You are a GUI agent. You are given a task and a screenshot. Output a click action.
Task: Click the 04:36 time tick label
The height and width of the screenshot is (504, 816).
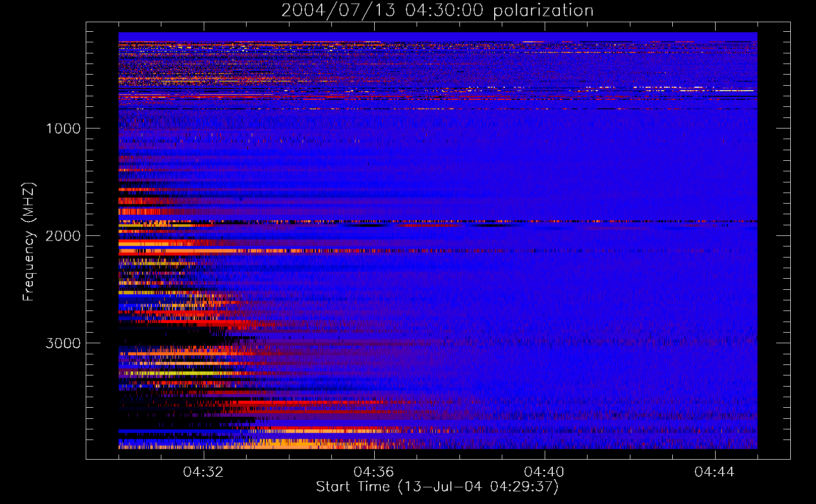374,472
